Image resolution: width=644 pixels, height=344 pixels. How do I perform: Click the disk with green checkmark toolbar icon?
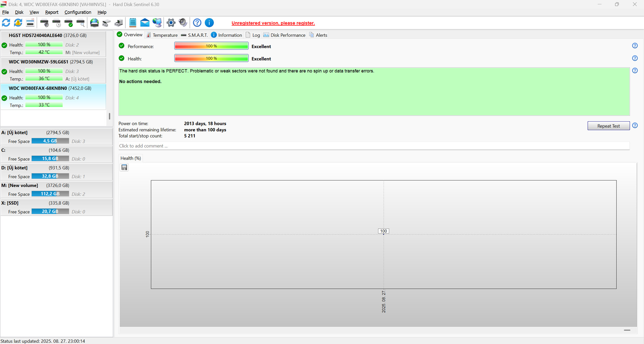pos(69,23)
